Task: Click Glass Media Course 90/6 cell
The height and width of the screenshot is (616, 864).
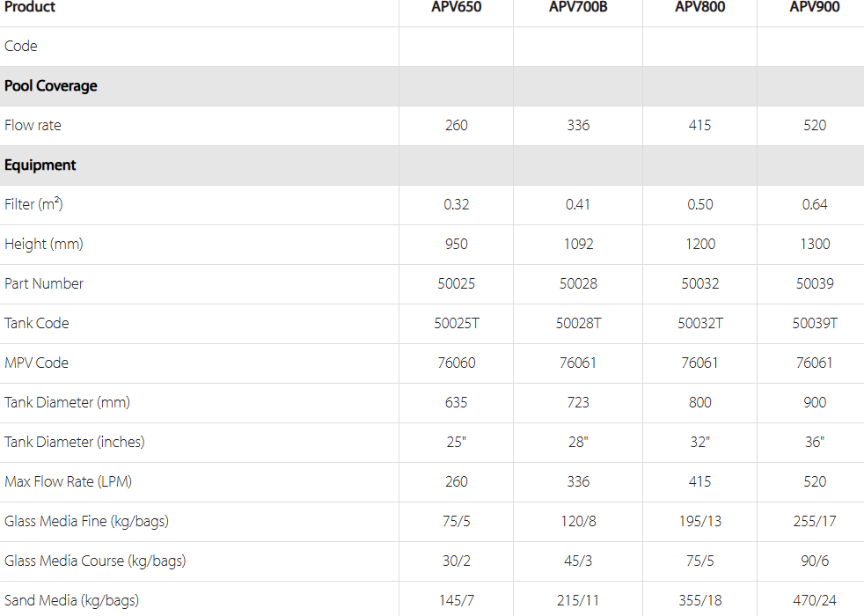Action: [x=815, y=561]
